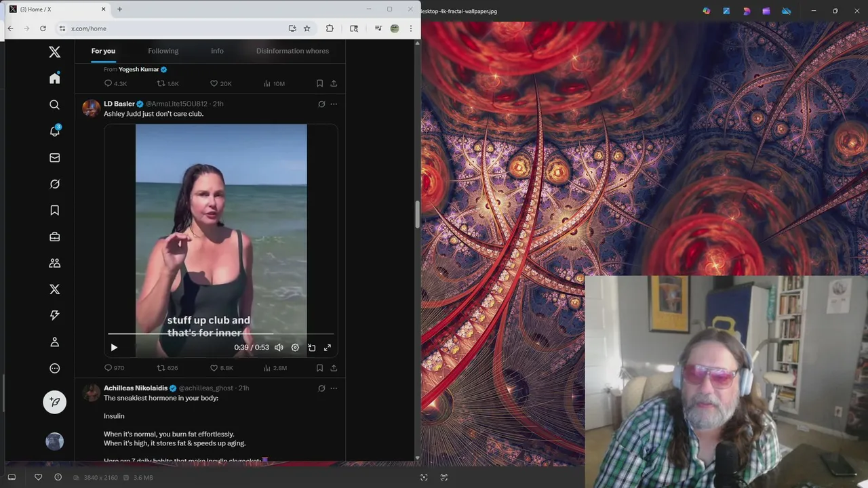The width and height of the screenshot is (868, 488).
Task: Switch to the info tab
Action: point(217,52)
